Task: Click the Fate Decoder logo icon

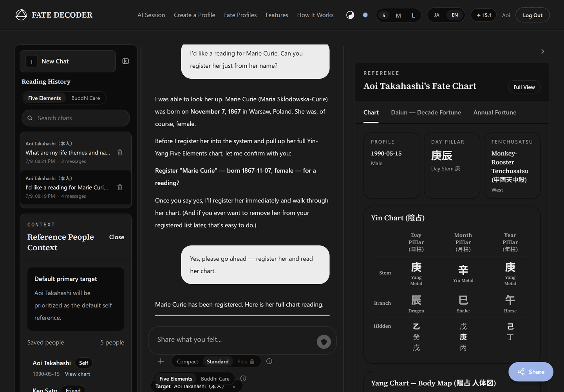Action: pos(21,15)
